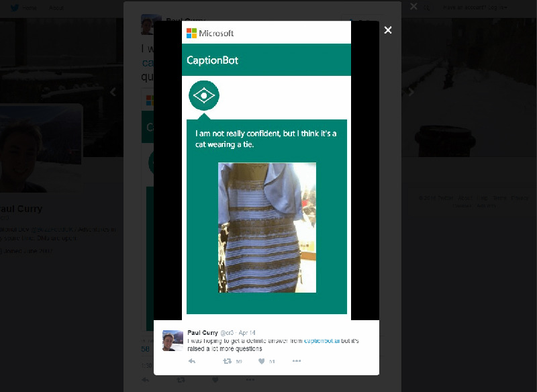537x392 pixels.
Task: Follow the captionbot.ai link
Action: click(x=322, y=341)
